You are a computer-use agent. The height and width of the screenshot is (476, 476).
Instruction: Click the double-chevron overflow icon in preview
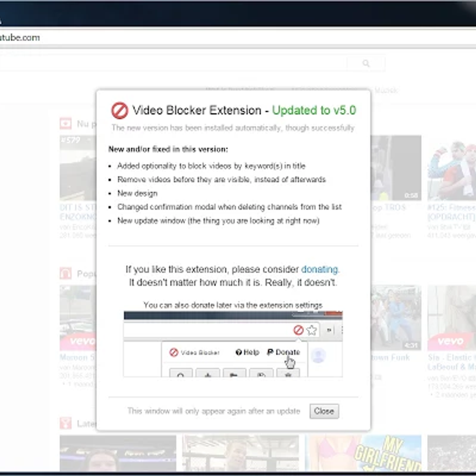pos(329,330)
